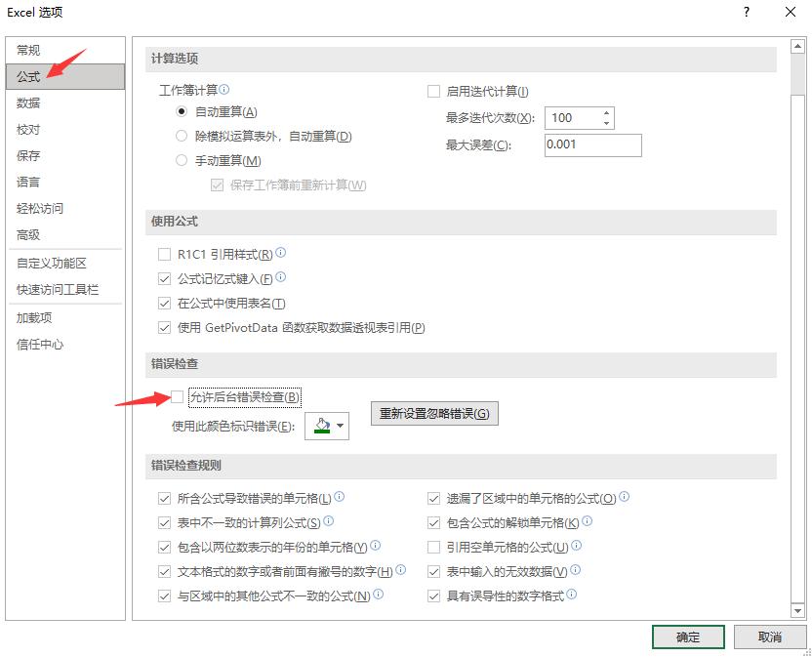Click the 最大误差 input field
This screenshot has width=812, height=657.
coord(591,144)
